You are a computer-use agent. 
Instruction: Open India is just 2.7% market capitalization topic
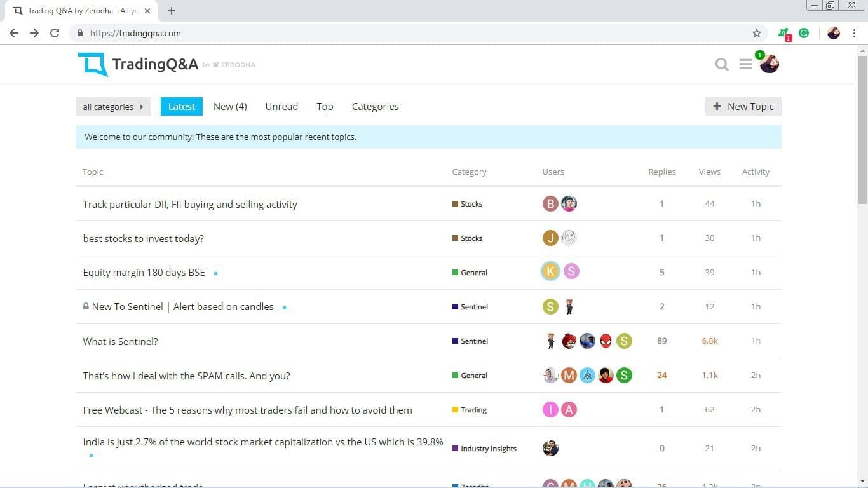[263, 442]
